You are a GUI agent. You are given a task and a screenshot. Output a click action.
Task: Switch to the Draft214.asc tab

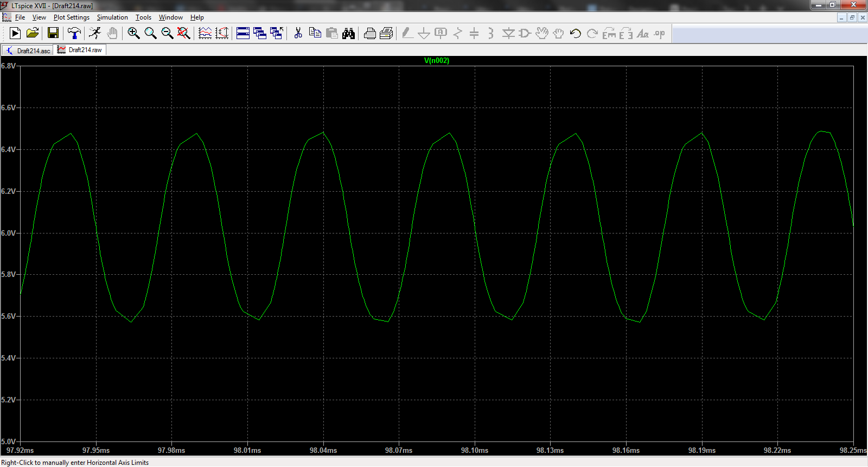pyautogui.click(x=28, y=51)
